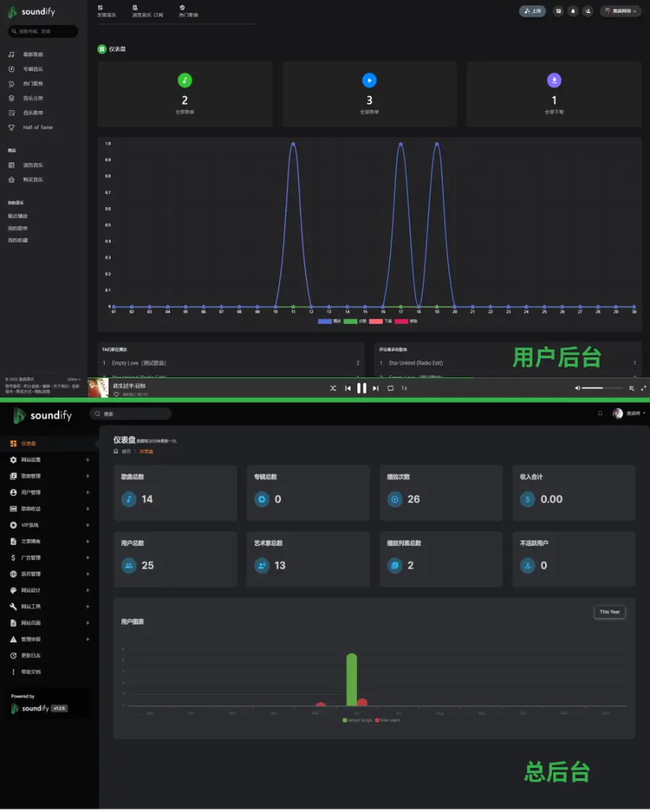Click the admin search input field
This screenshot has height=812, width=650.
click(x=134, y=414)
